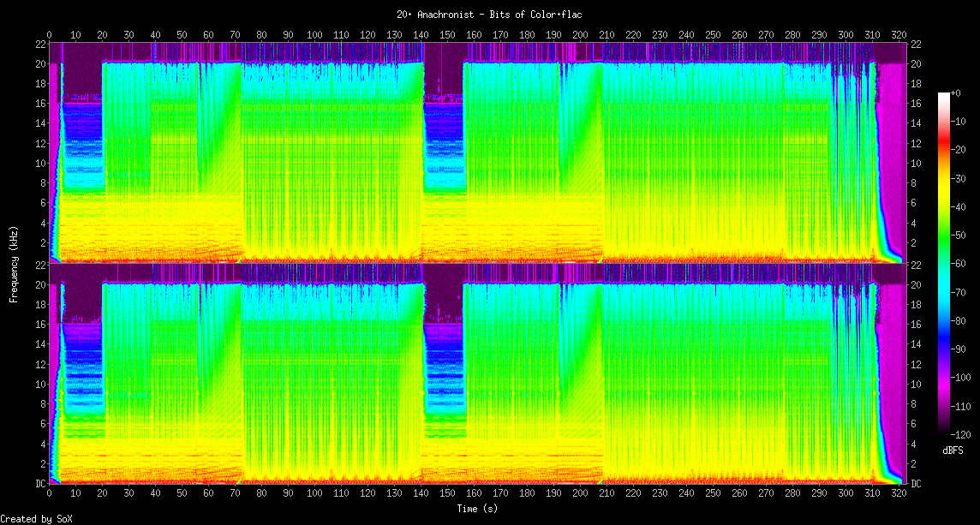Image resolution: width=980 pixels, height=525 pixels.
Task: Click the 'dBFS' label under the color scale
Action: [954, 450]
